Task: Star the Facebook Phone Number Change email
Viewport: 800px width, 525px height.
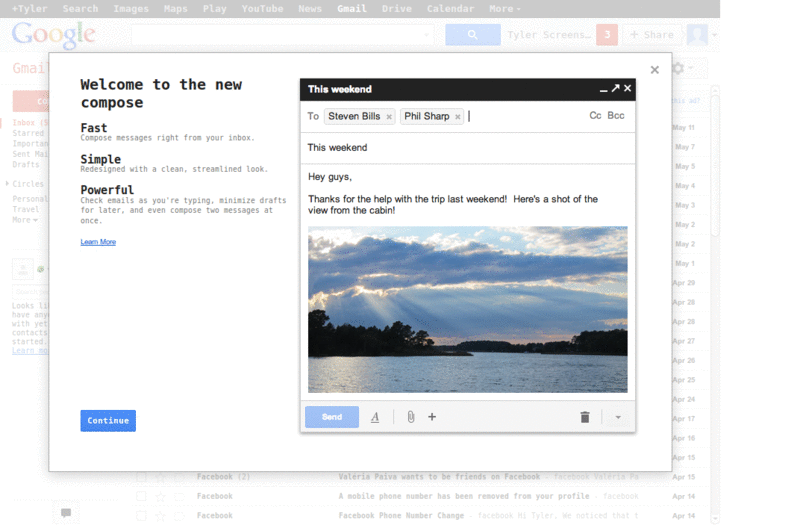Action: coord(160,516)
